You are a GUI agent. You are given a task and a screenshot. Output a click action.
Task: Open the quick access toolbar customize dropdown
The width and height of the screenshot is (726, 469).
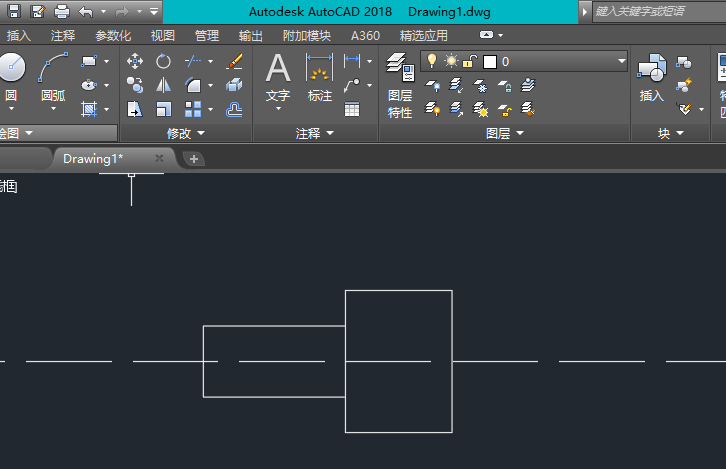154,11
